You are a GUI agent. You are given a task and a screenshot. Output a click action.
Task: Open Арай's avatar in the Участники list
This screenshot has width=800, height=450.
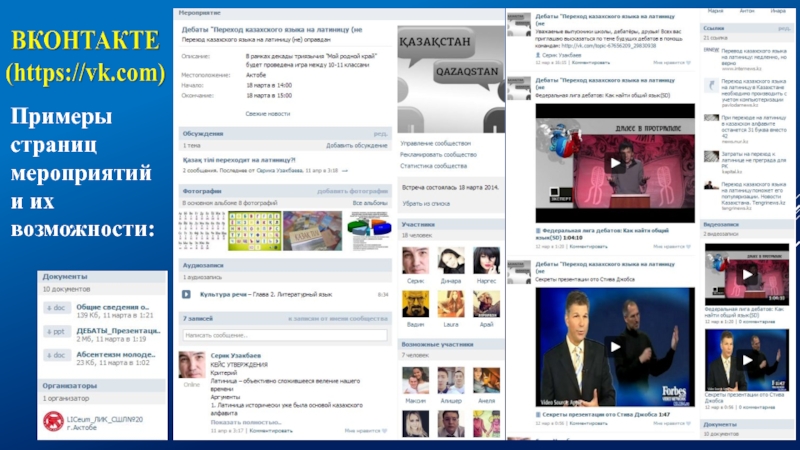tap(486, 304)
